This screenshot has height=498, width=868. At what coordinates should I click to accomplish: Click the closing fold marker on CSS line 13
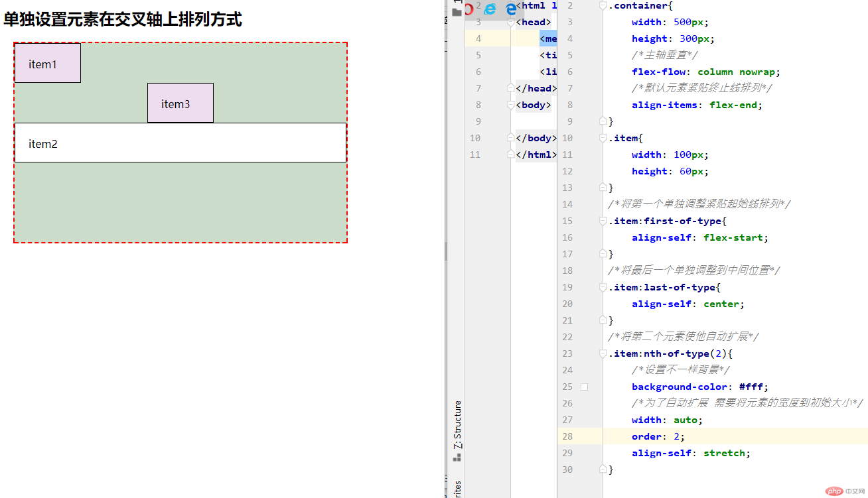[603, 188]
